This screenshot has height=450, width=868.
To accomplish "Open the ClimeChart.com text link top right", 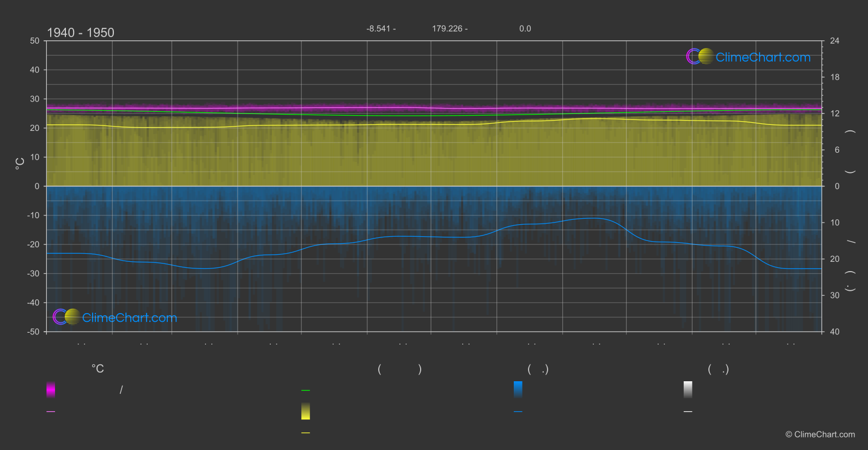I will click(x=763, y=57).
